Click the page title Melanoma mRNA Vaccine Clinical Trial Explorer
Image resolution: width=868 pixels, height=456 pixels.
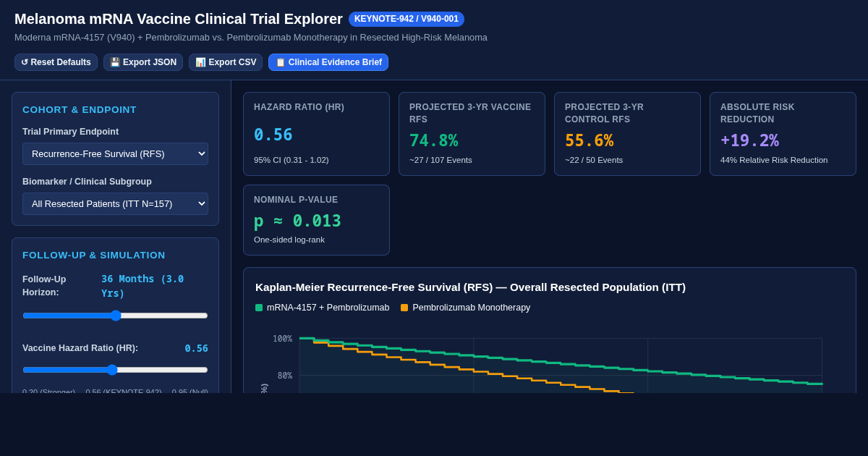(179, 19)
